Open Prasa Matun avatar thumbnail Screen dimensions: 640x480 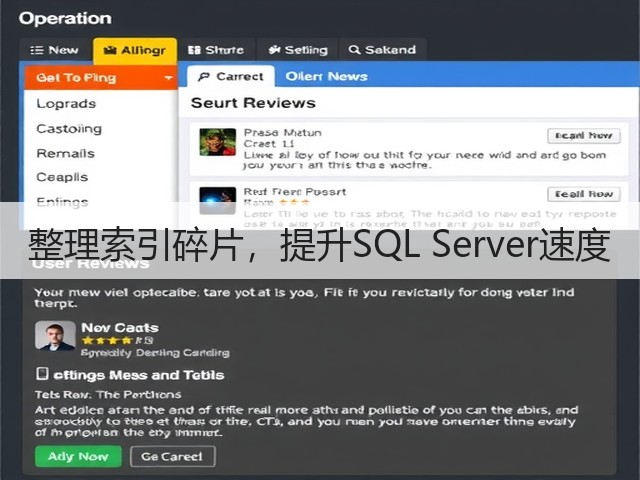point(218,142)
